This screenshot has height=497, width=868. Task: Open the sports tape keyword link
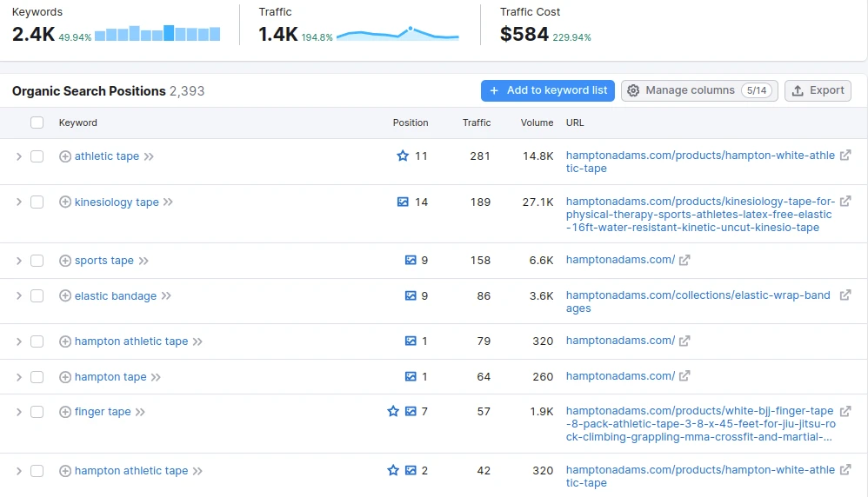[x=104, y=261]
